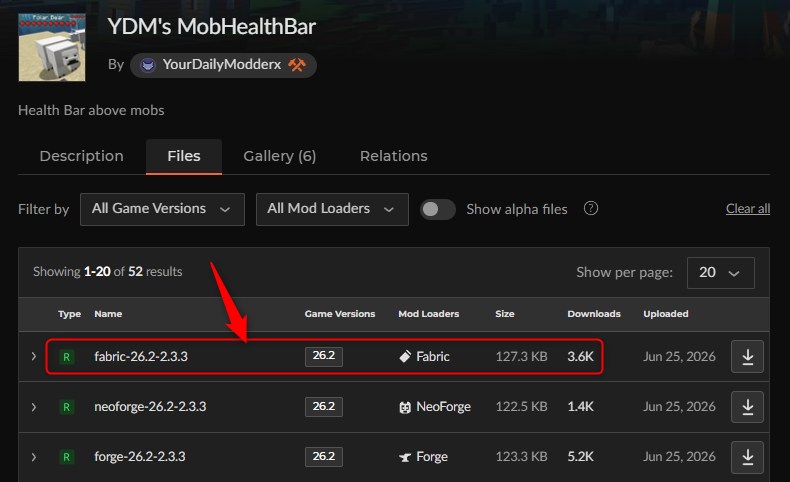Download the neoforge-26.2-2.3.3 file
Viewport: 790px width, 482px height.
[x=747, y=407]
